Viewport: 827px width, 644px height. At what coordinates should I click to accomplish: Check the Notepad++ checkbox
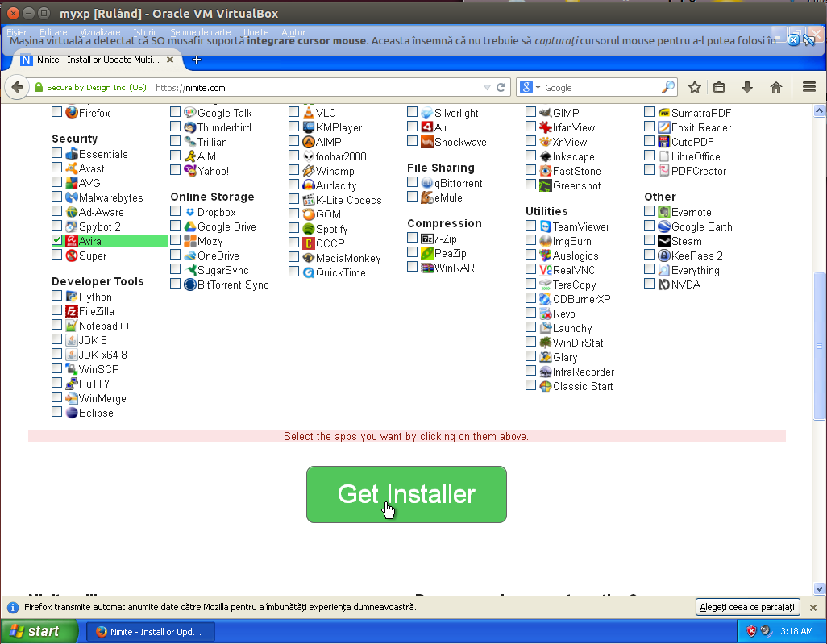point(57,324)
